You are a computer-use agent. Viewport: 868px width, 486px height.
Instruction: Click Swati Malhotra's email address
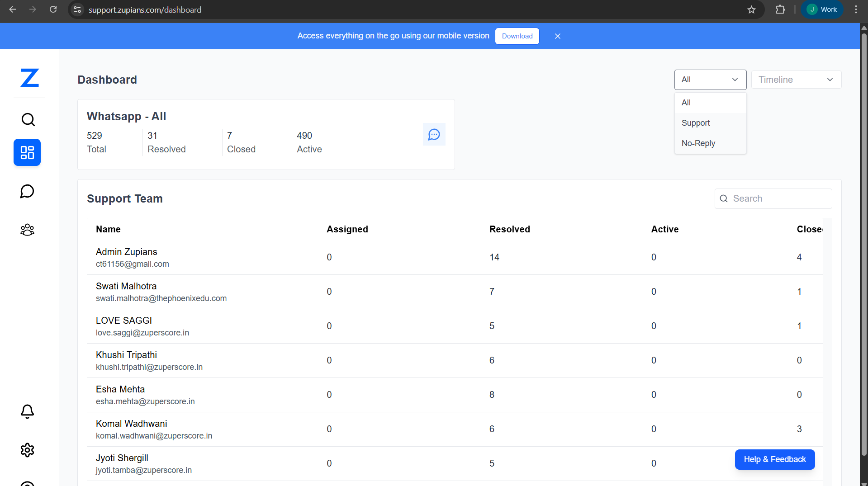161,298
